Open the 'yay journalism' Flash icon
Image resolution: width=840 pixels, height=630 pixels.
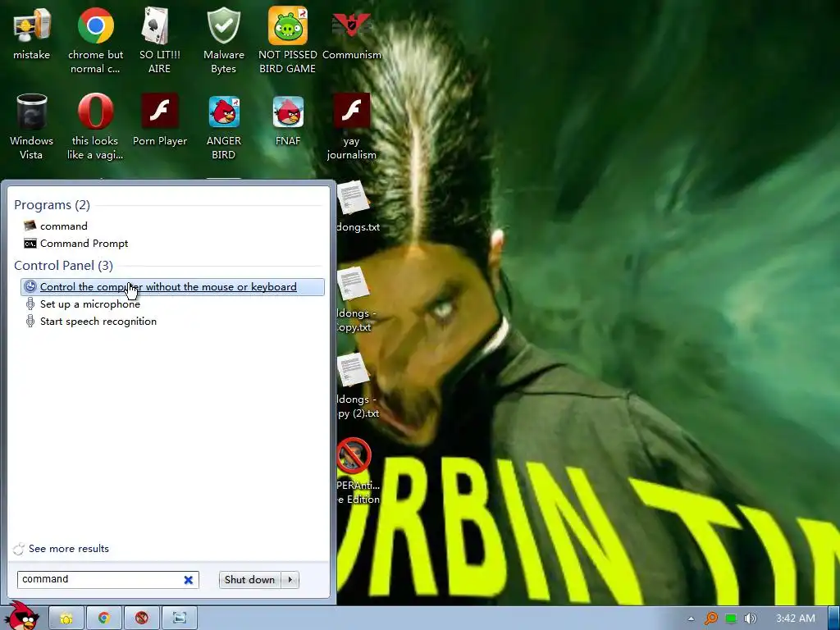point(351,126)
